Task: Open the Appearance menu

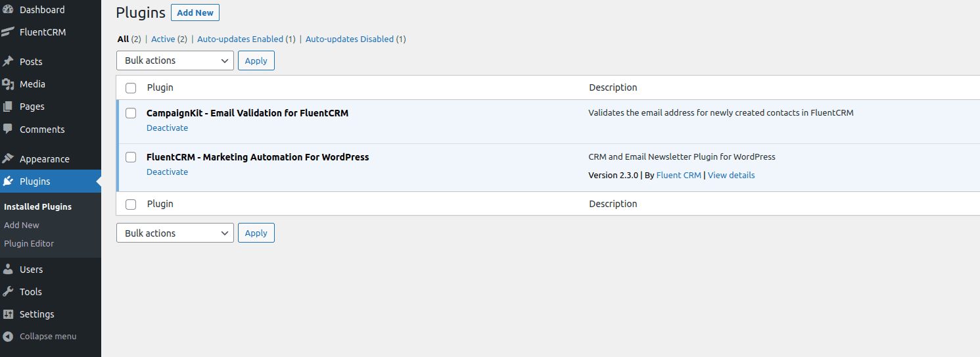Action: click(x=51, y=159)
